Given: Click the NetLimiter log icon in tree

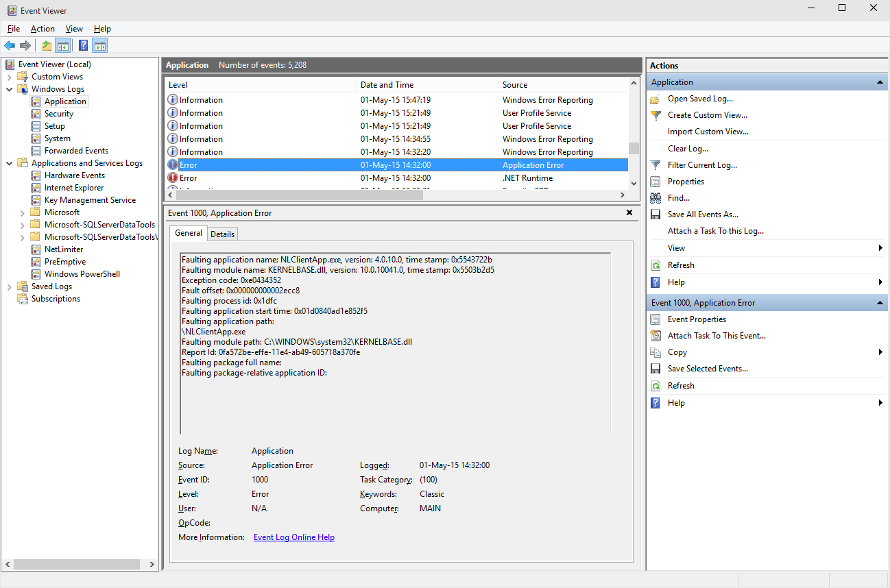Looking at the screenshot, I should pyautogui.click(x=36, y=249).
